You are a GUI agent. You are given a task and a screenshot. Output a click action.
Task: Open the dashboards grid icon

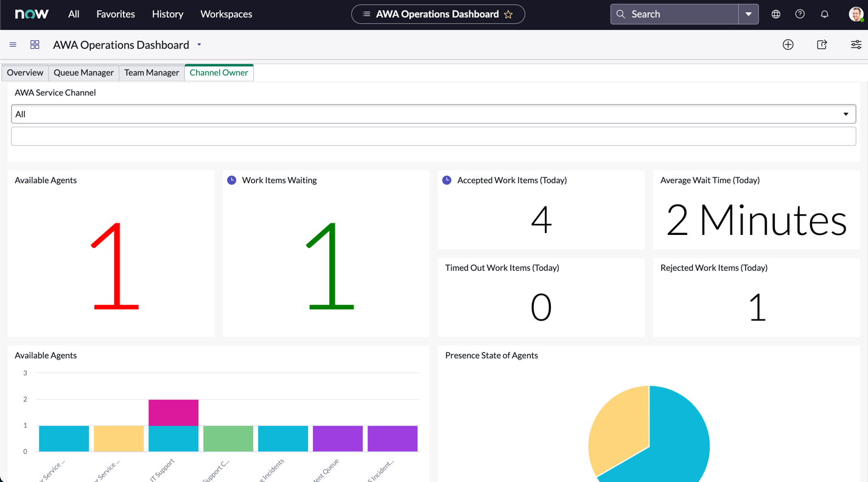(35, 44)
